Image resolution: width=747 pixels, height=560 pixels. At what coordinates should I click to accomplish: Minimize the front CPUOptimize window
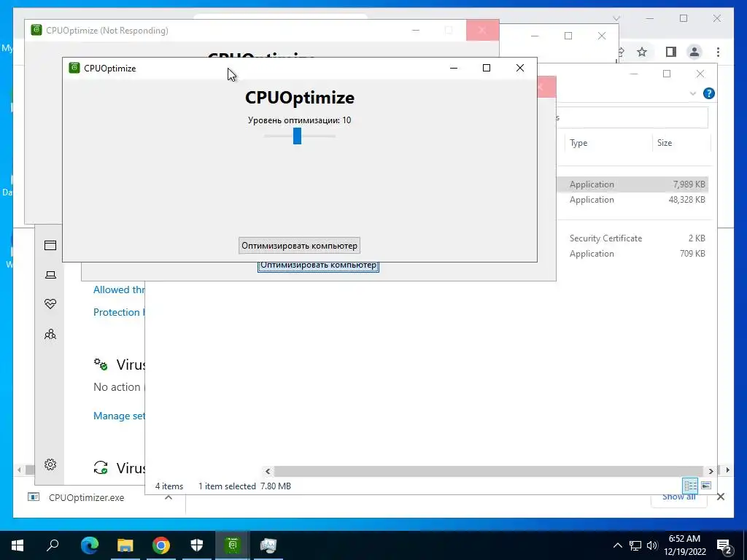pos(454,68)
